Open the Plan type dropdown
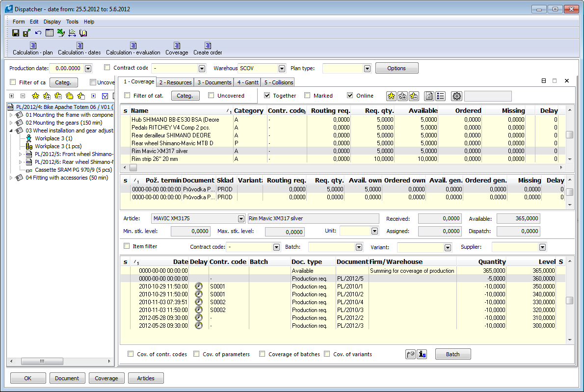 (x=368, y=69)
